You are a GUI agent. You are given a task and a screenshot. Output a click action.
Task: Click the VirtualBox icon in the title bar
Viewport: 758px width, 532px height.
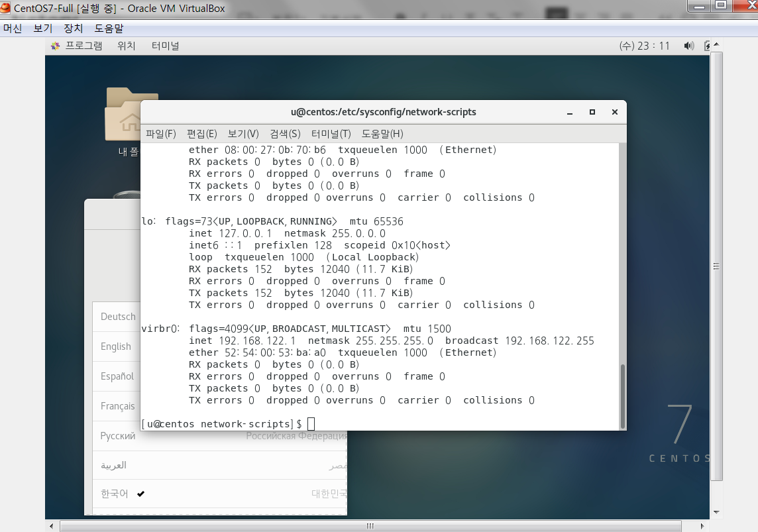click(x=5, y=8)
